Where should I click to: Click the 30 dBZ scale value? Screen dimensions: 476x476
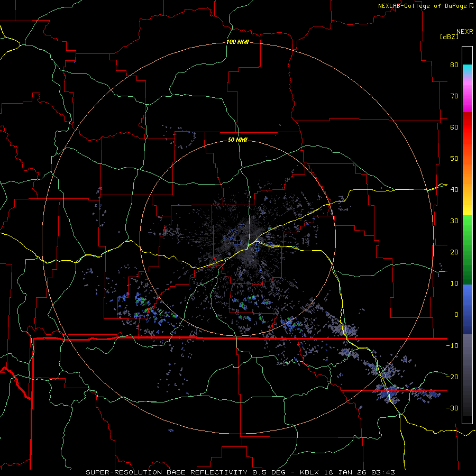pos(454,221)
